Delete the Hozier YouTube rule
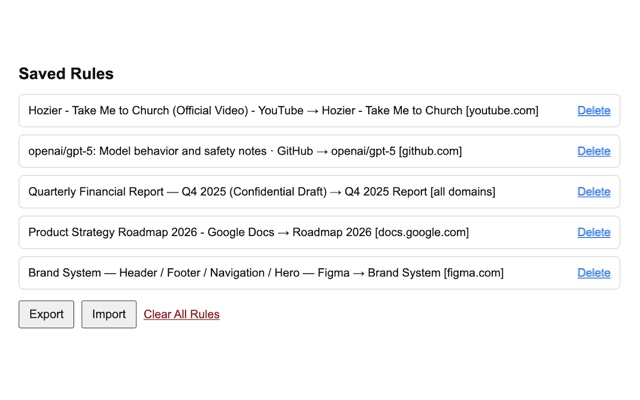Image resolution: width=640 pixels, height=400 pixels. coord(593,111)
